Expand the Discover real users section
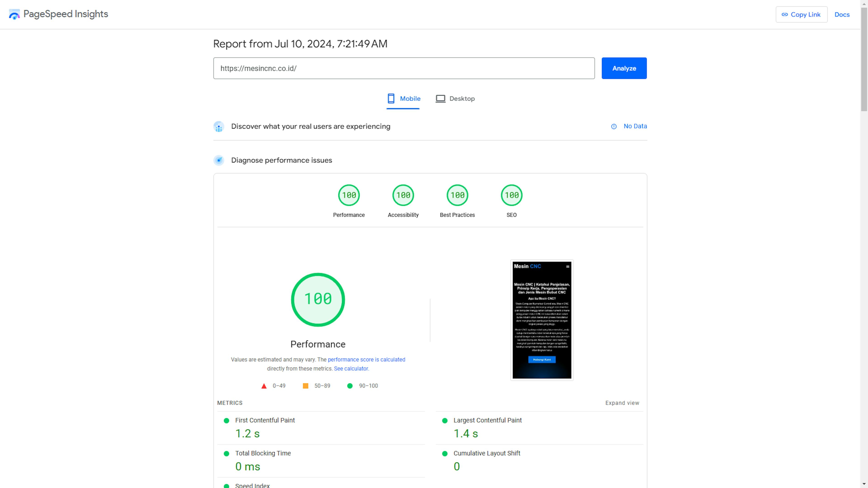 (311, 126)
